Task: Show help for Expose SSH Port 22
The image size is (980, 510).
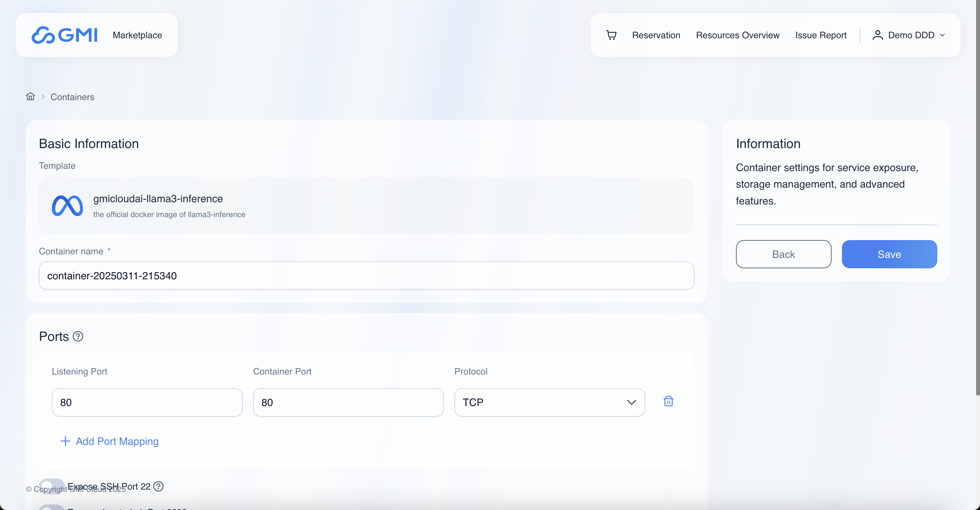Action: coord(158,486)
